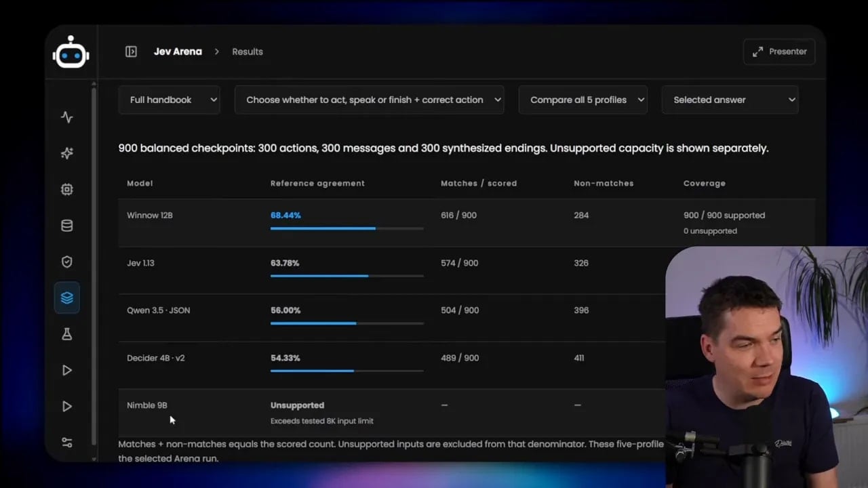Go to Jev Arena breadcrumb

pos(178,52)
